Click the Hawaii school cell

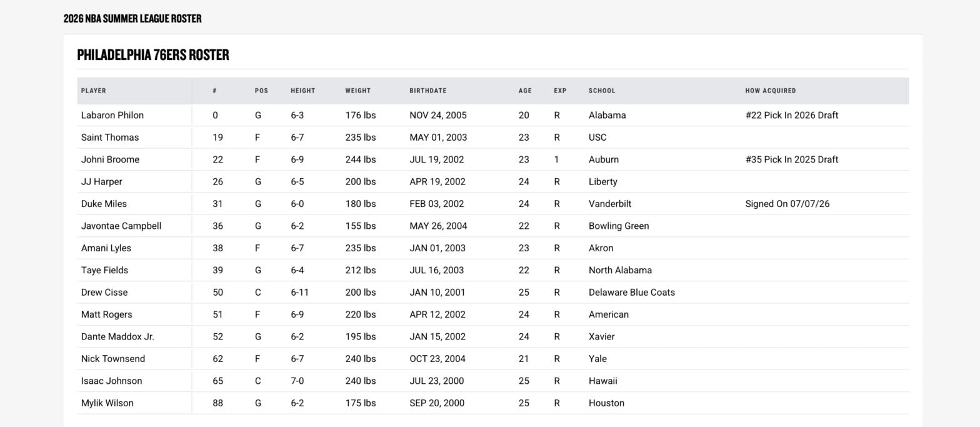tap(603, 381)
